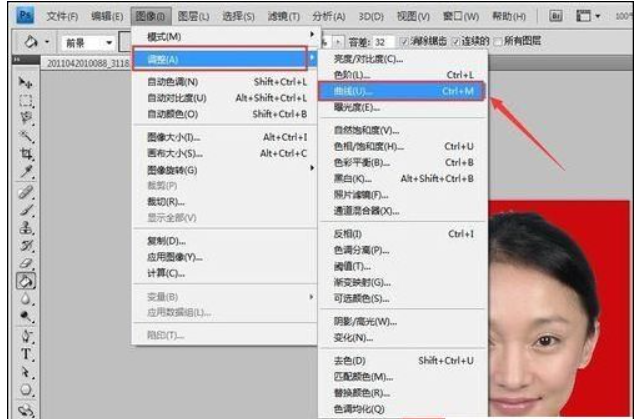The image size is (635, 419).
Task: Select the 3D Rotate tool
Action: click(x=26, y=409)
